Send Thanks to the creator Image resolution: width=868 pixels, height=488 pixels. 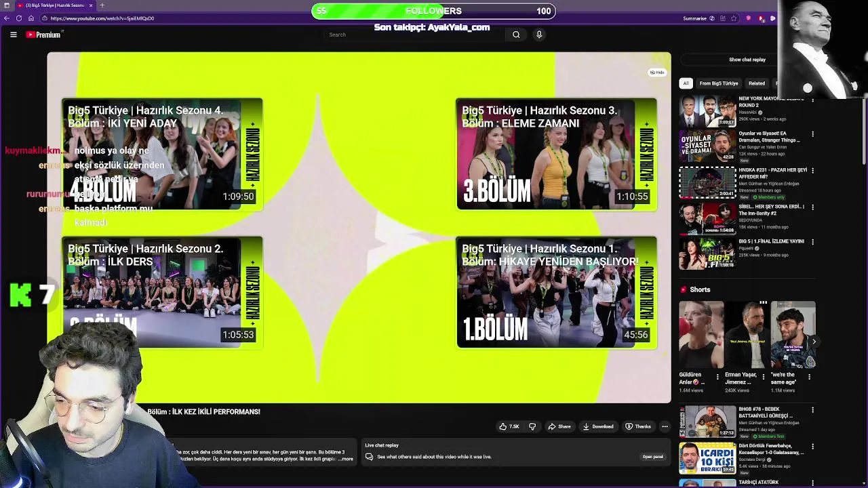(638, 426)
